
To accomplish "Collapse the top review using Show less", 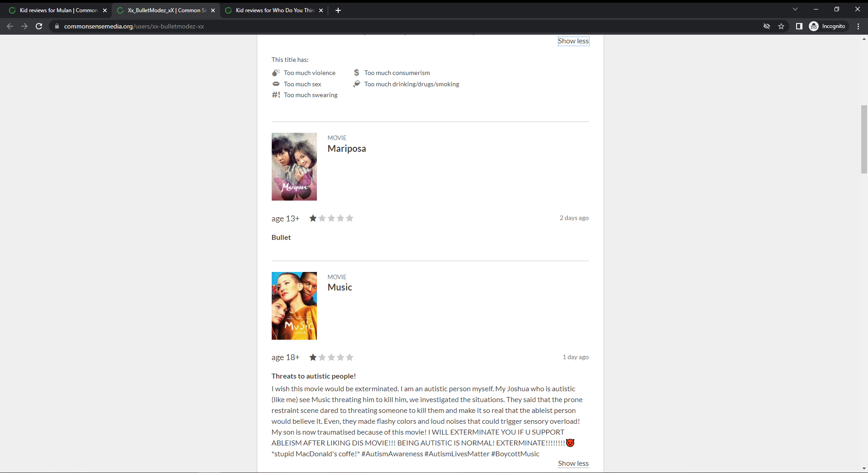I will [x=573, y=41].
